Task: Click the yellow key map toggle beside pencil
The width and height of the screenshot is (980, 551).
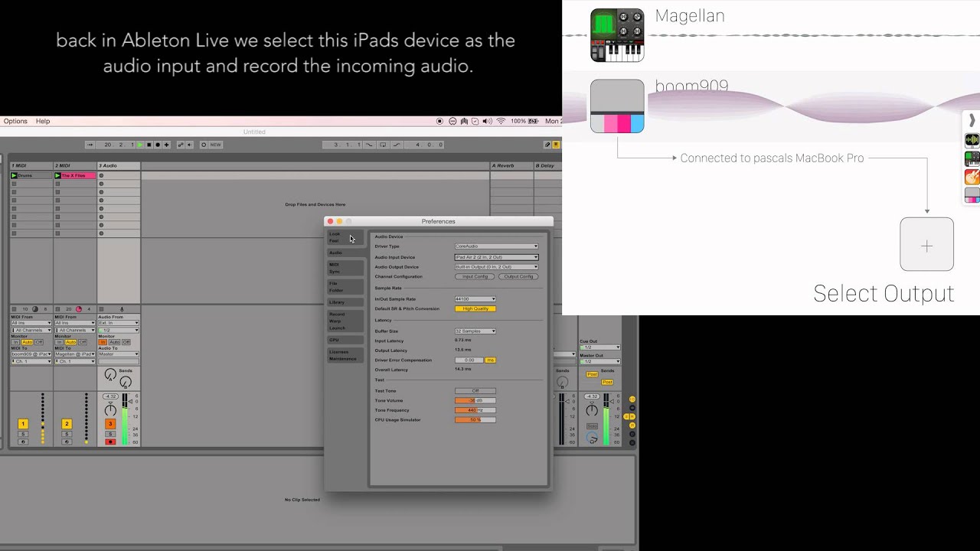Action: [x=557, y=145]
